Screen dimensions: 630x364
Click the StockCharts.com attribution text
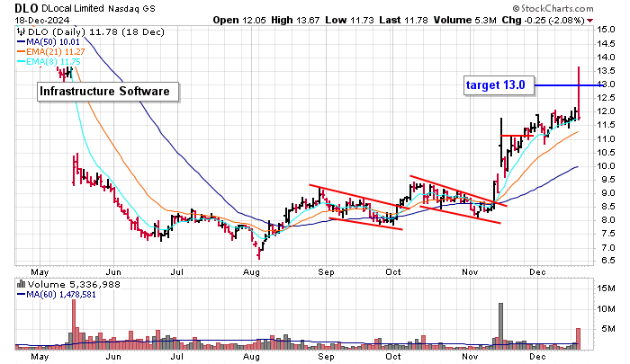(553, 8)
